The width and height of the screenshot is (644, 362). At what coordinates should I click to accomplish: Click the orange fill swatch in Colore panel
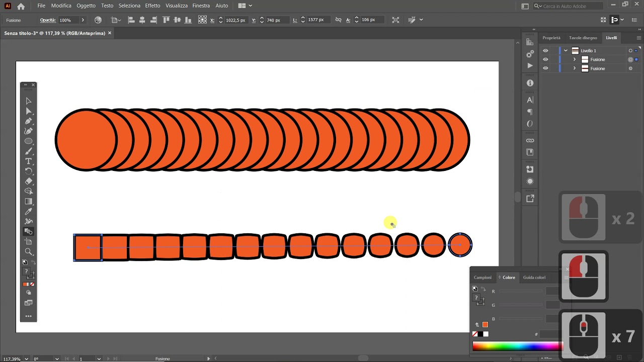tap(485, 324)
